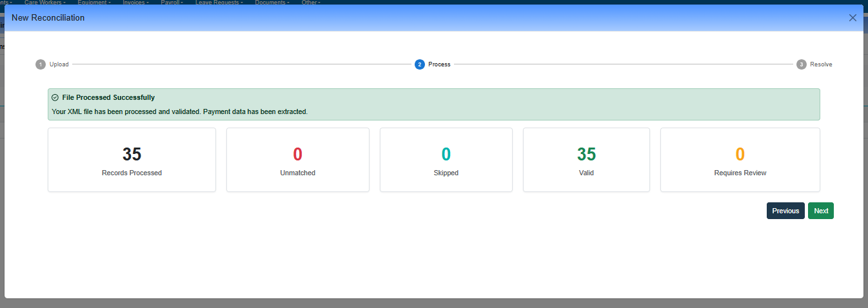Open the Equipment menu in background

click(x=94, y=3)
